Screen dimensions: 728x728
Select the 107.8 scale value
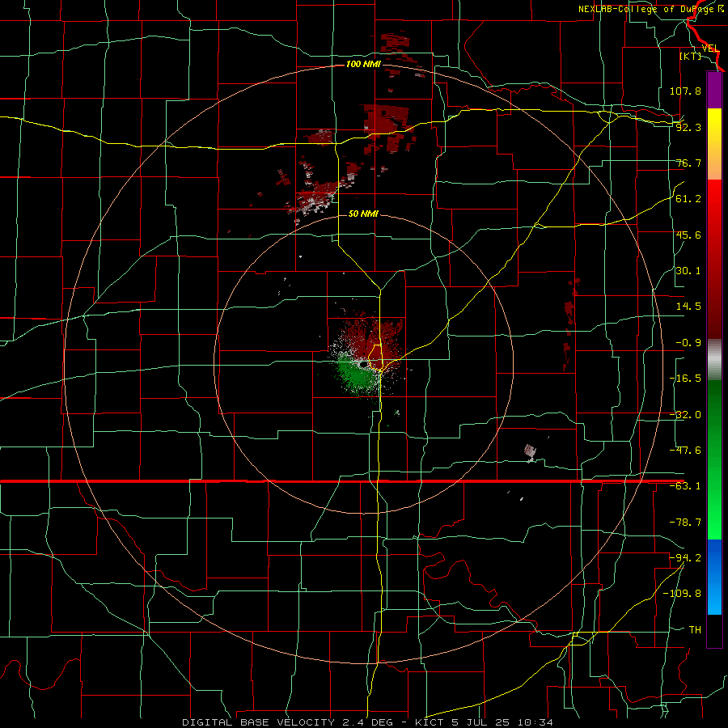pos(685,91)
